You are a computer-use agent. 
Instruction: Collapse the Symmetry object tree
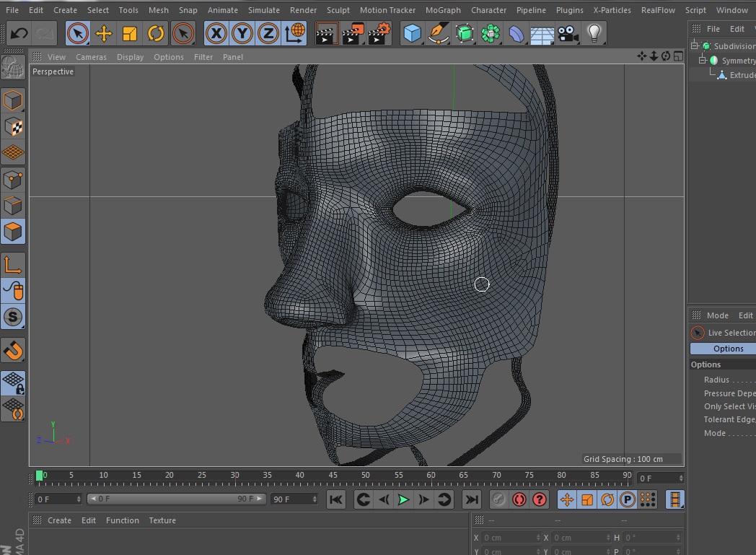point(703,61)
